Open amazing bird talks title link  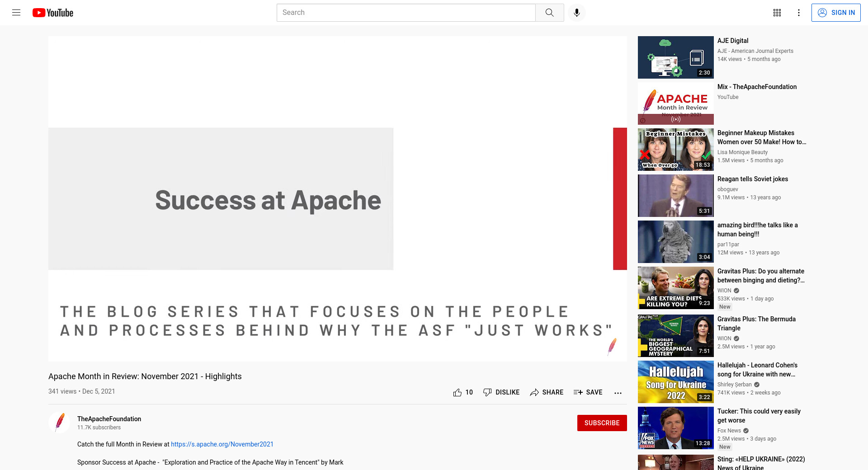coord(758,230)
